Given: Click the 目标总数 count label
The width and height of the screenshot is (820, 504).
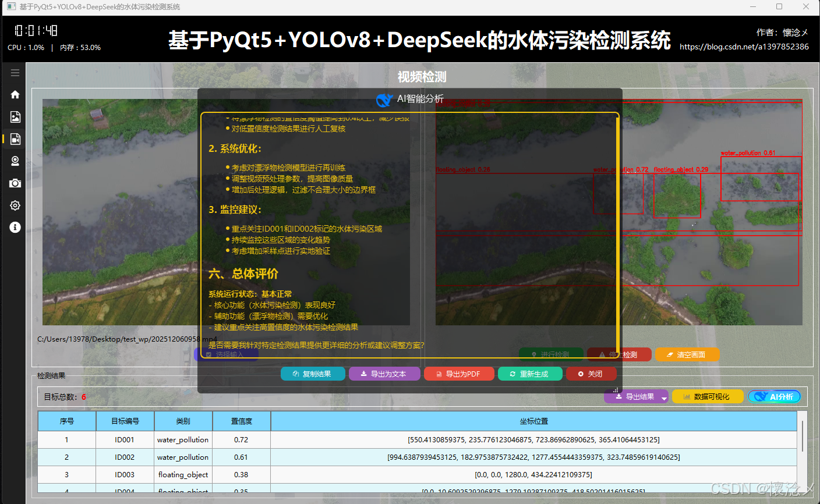Looking at the screenshot, I should (x=65, y=397).
